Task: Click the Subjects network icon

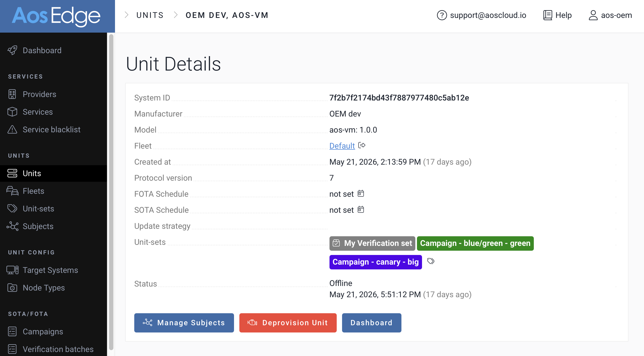Action: tap(12, 226)
